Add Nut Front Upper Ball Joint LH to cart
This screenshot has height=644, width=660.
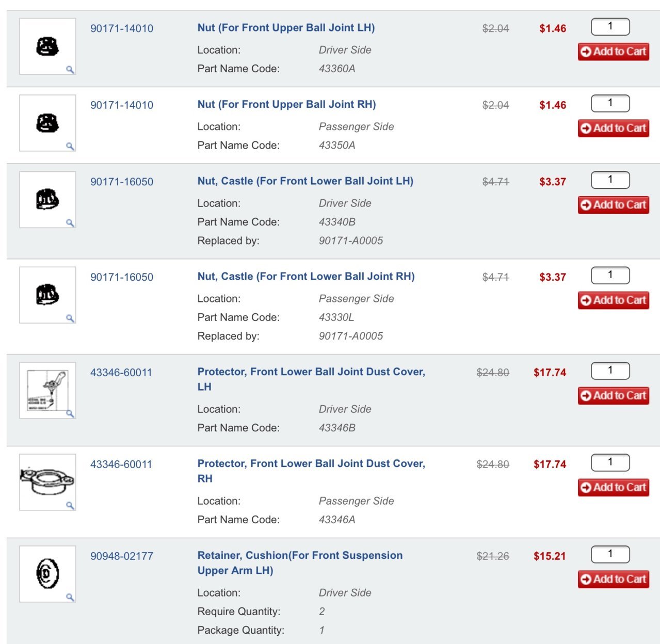point(613,52)
